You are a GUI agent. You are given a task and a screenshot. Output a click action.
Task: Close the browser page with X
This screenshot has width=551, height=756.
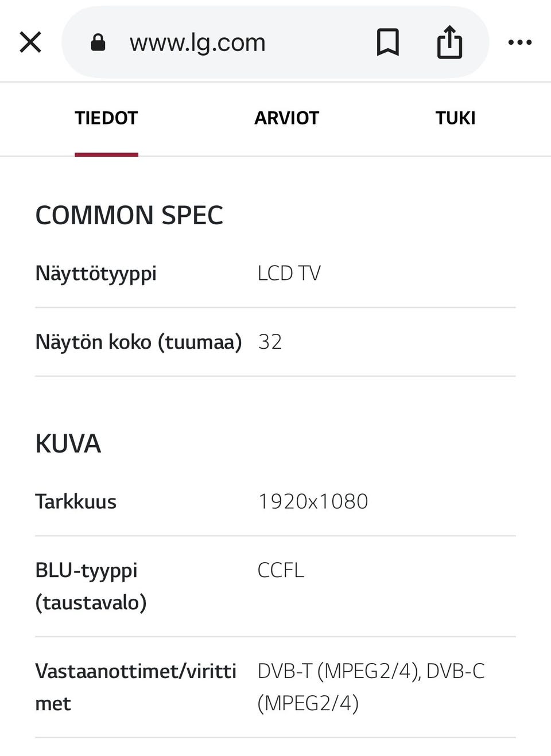[x=30, y=42]
